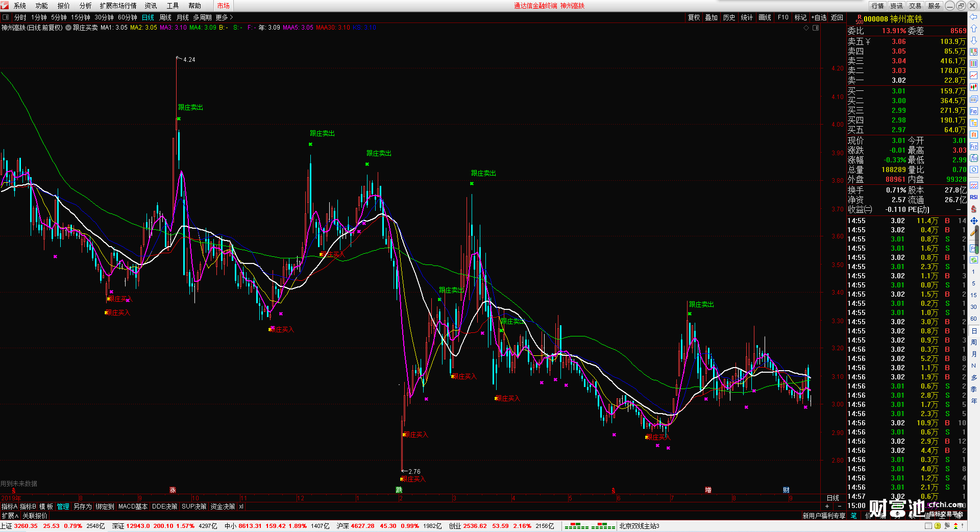Click the back arrow icon in right sidebar
Viewport: 980px width, 532px height.
point(974,17)
